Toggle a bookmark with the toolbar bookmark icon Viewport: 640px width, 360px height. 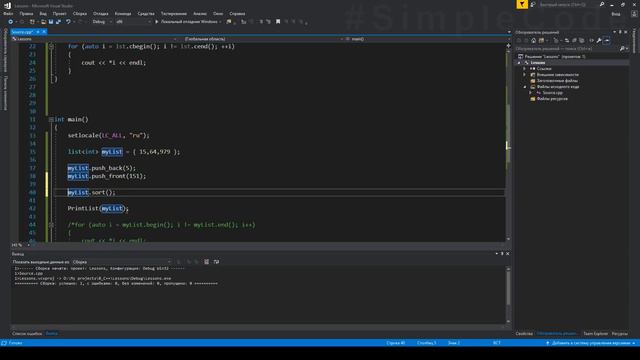(278, 22)
